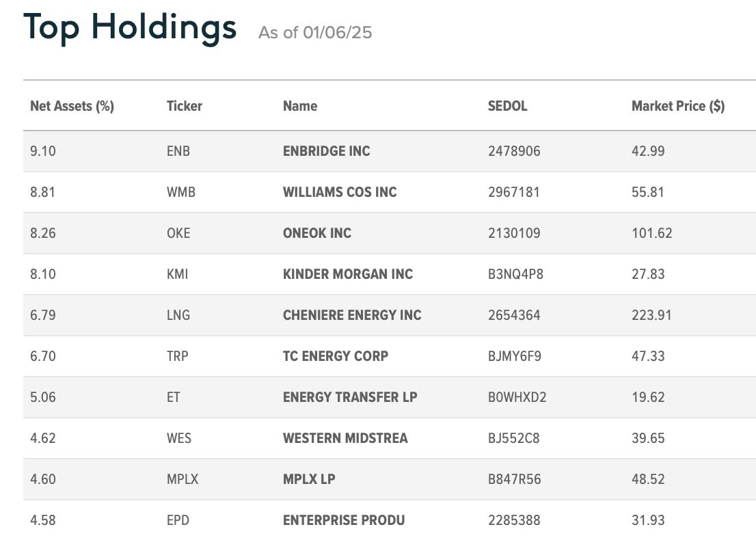Click ENERGY TRANSFER LP name

pyautogui.click(x=350, y=397)
